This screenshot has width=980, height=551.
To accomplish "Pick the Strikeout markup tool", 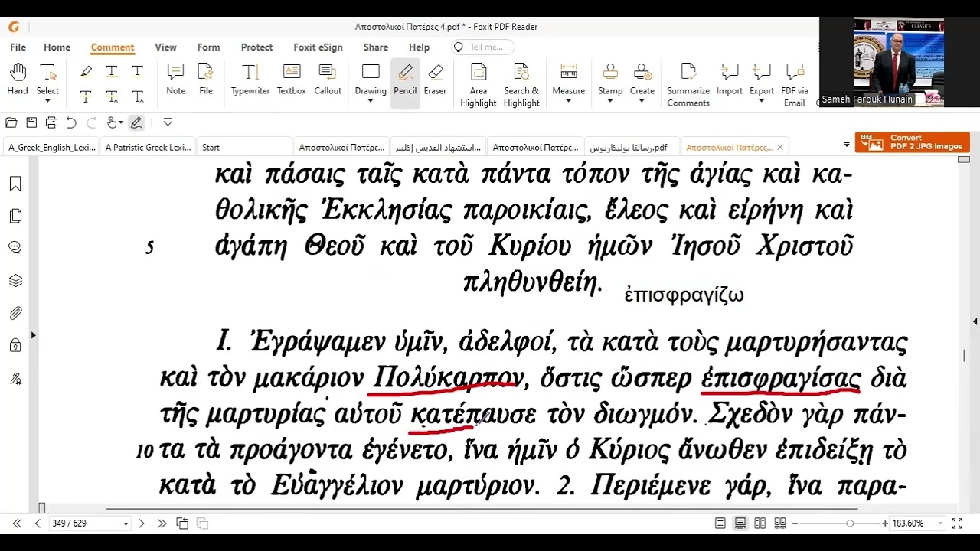I will click(x=86, y=96).
